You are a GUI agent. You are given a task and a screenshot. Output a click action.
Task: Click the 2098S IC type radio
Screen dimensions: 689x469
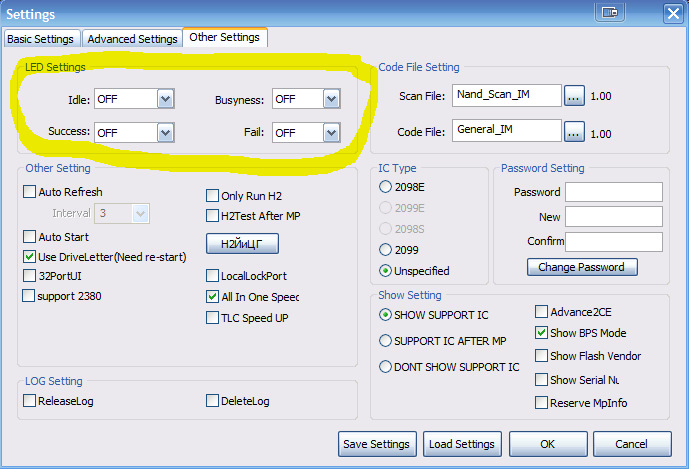(x=385, y=229)
